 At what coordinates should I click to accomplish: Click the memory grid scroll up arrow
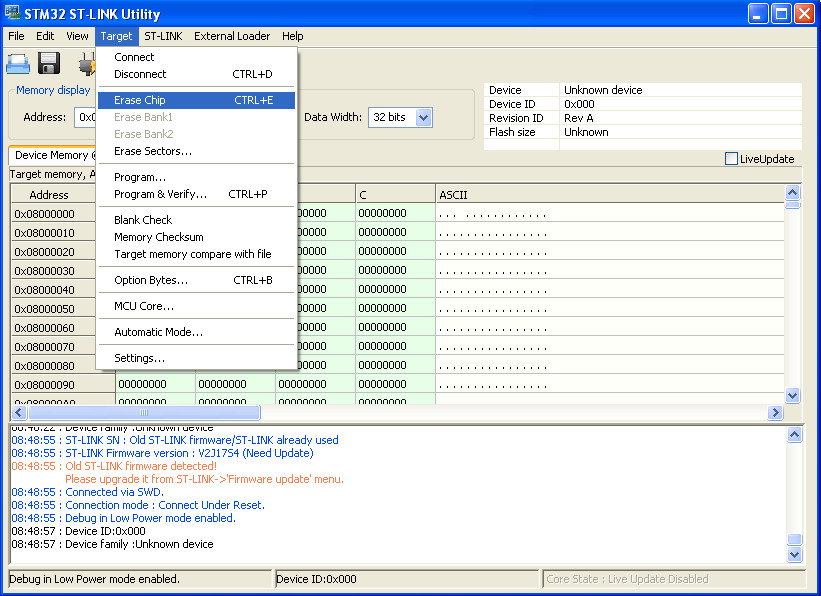pos(793,193)
